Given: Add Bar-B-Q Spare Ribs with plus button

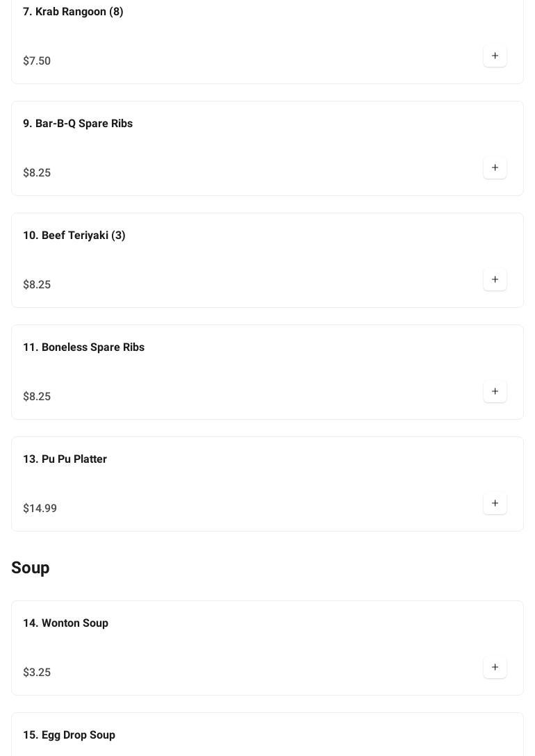Looking at the screenshot, I should 495,167.
